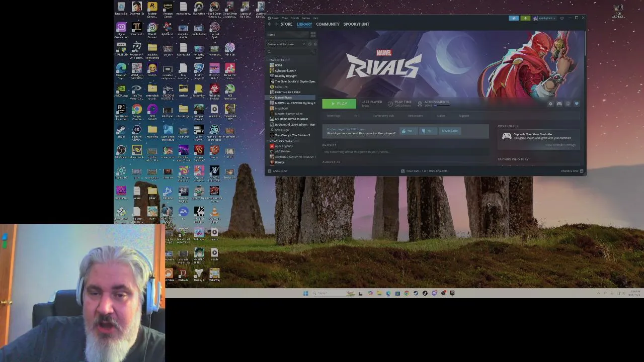Click the library search field

point(289,52)
